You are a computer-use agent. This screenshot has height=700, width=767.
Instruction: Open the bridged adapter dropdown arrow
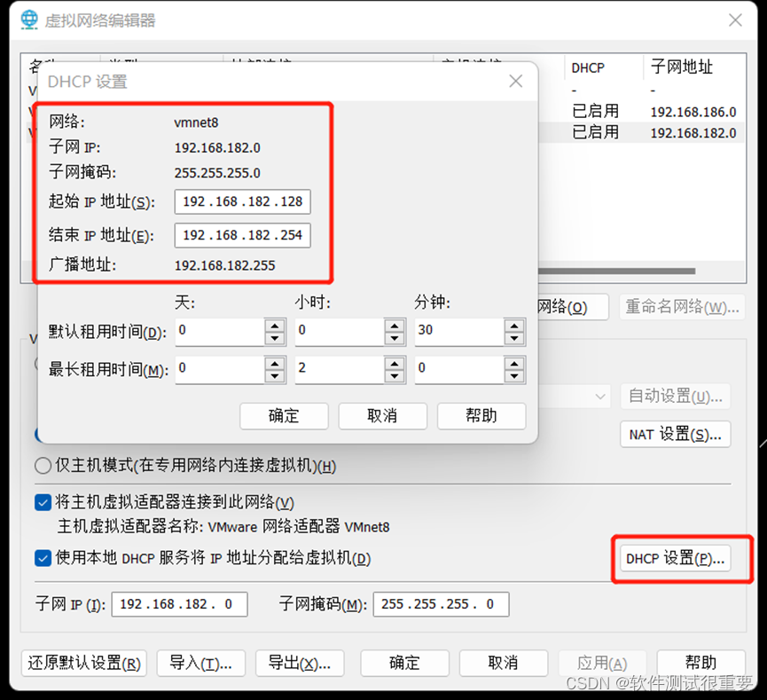tap(600, 397)
